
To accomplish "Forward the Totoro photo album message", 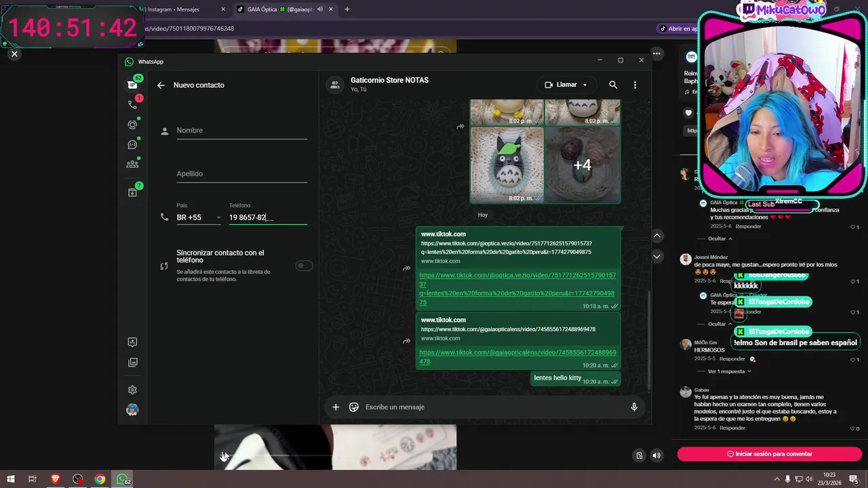I will pyautogui.click(x=460, y=127).
